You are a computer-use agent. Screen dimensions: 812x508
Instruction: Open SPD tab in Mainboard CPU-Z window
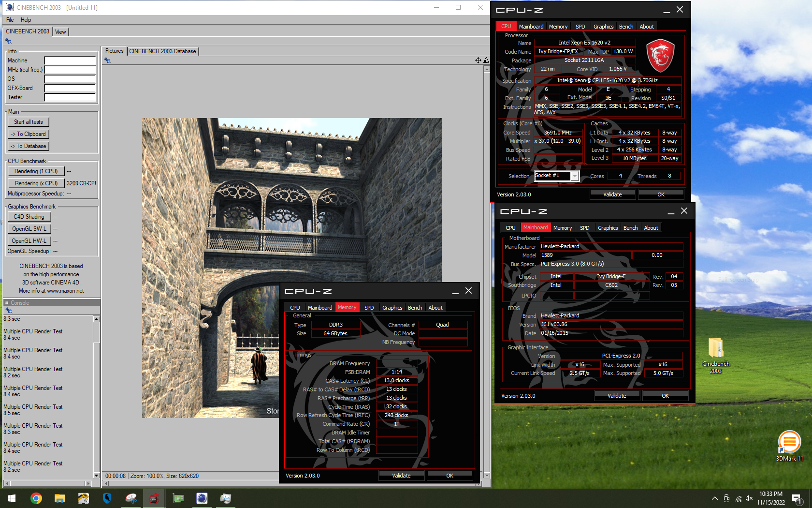(585, 228)
